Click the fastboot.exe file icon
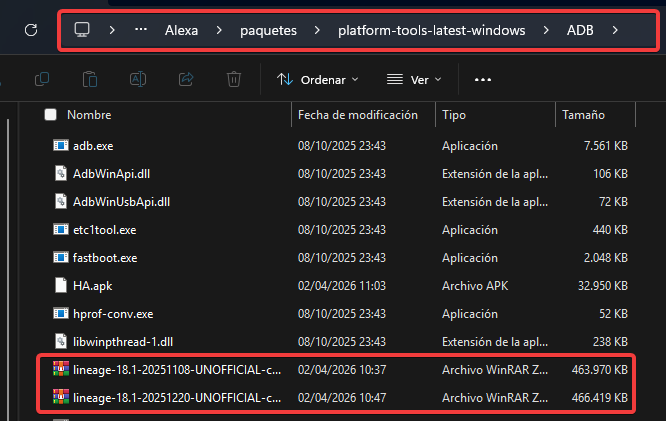 61,258
